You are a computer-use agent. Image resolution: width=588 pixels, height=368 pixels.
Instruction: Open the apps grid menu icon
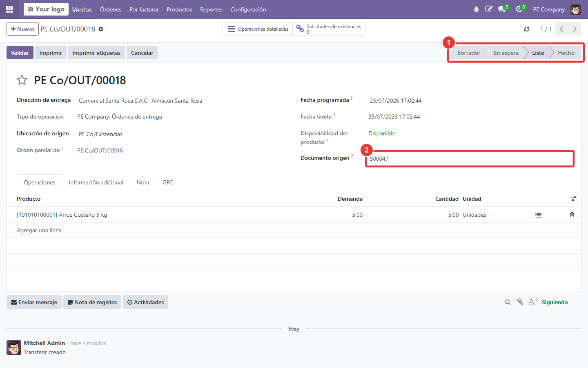point(9,9)
